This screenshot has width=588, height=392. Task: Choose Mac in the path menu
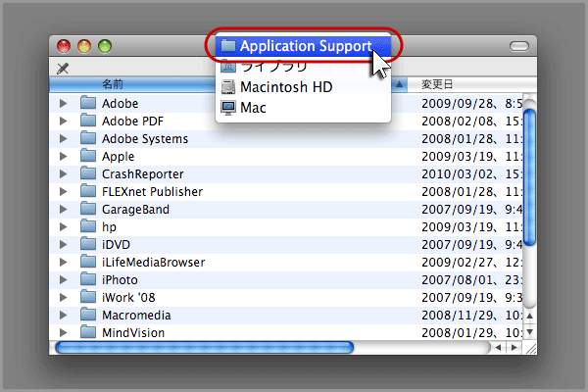[303, 108]
